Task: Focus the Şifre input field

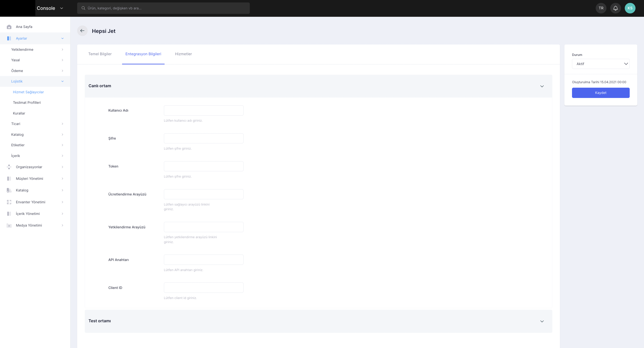Action: coord(203,138)
